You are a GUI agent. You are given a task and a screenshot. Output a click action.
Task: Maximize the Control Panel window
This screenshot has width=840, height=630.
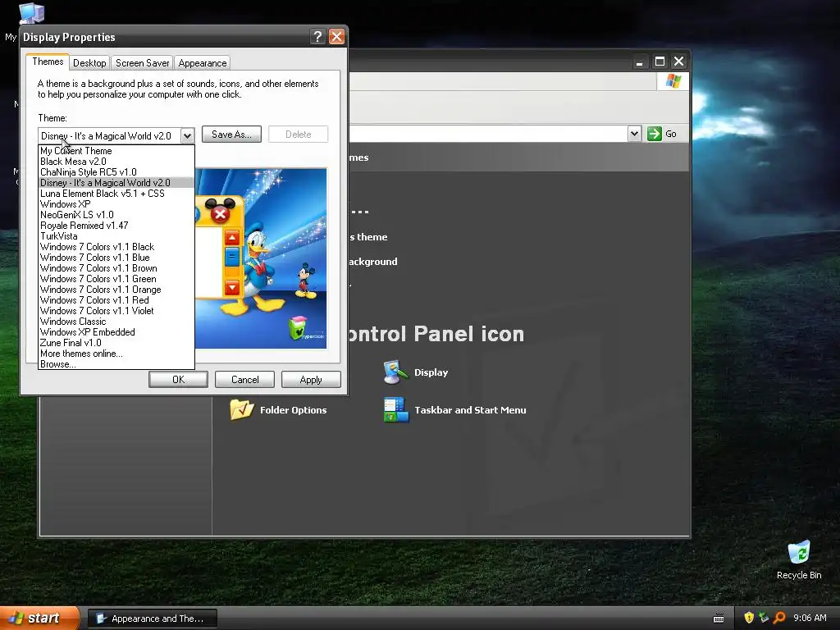(x=660, y=62)
